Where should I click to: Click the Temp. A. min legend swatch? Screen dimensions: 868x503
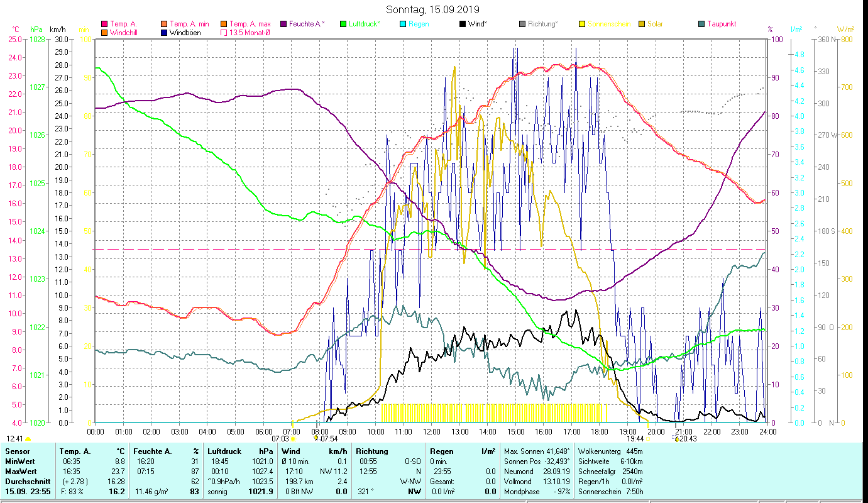click(164, 24)
